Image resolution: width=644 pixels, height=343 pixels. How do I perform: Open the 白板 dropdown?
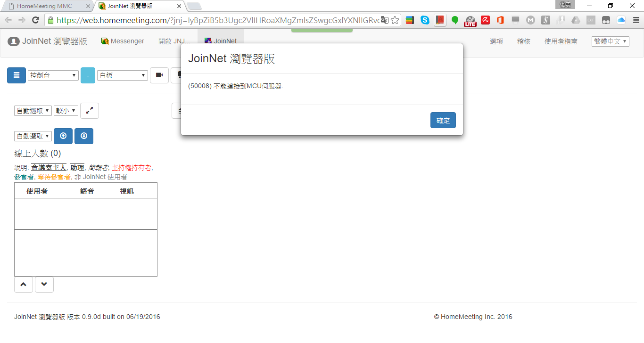tap(123, 75)
